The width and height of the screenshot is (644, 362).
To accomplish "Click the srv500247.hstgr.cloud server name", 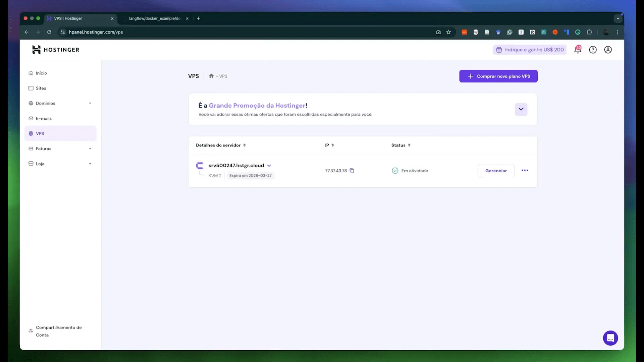I will [236, 166].
